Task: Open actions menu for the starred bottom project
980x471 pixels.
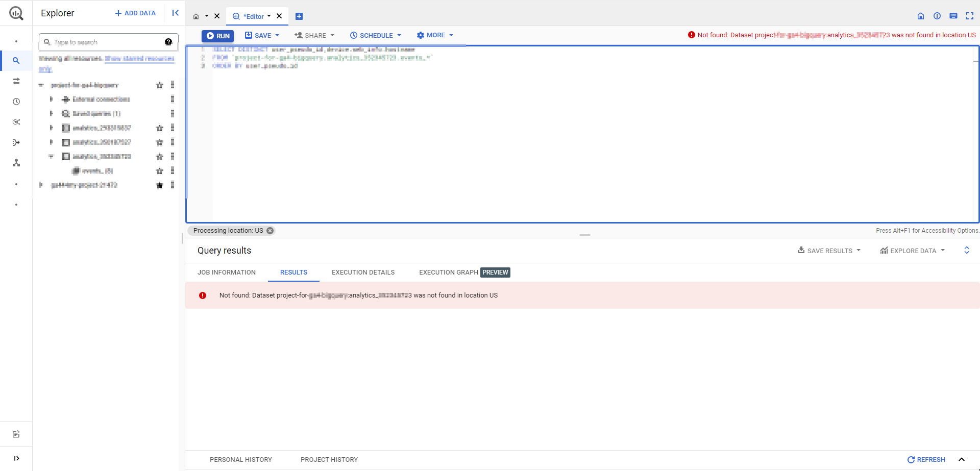Action: (173, 185)
